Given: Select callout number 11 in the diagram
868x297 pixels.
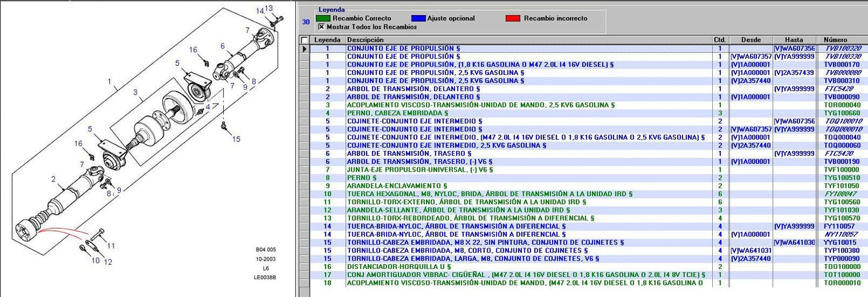Looking at the screenshot, I should (111, 245).
